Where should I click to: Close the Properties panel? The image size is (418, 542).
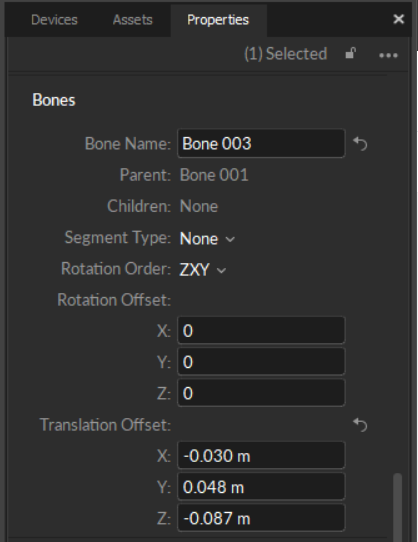pos(399,19)
